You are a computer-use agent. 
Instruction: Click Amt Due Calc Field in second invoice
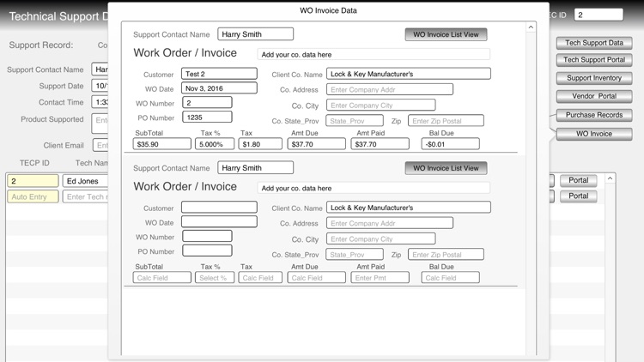pyautogui.click(x=316, y=277)
